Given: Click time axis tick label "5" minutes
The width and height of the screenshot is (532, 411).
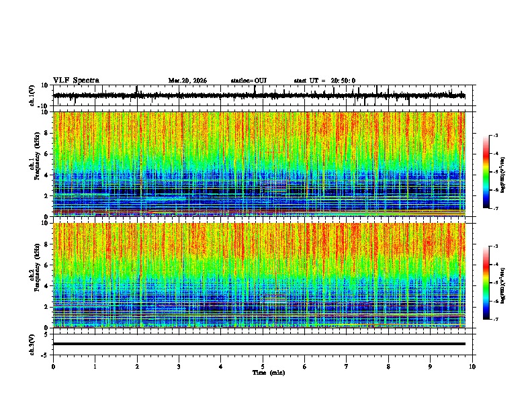Looking at the screenshot, I should pyautogui.click(x=263, y=367).
